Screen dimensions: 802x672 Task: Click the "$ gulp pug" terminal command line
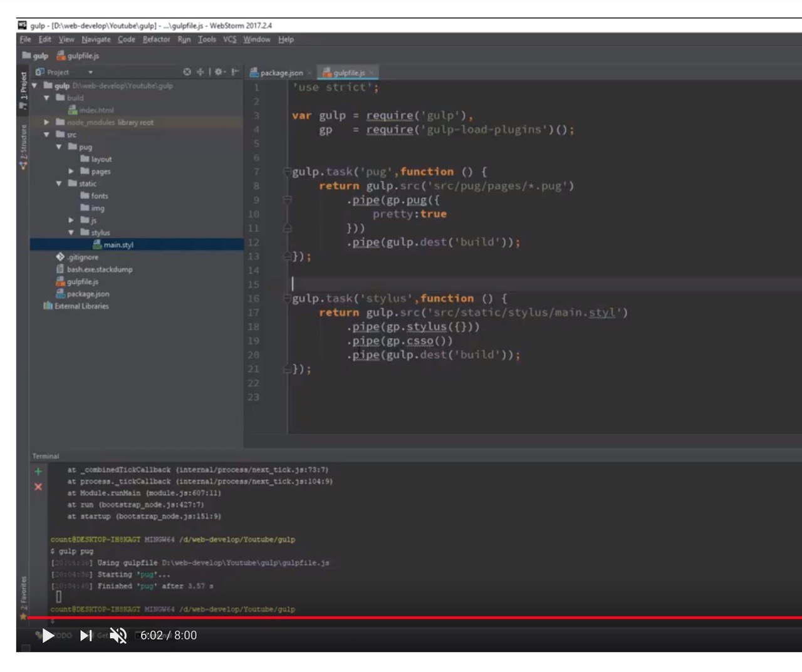(x=72, y=551)
